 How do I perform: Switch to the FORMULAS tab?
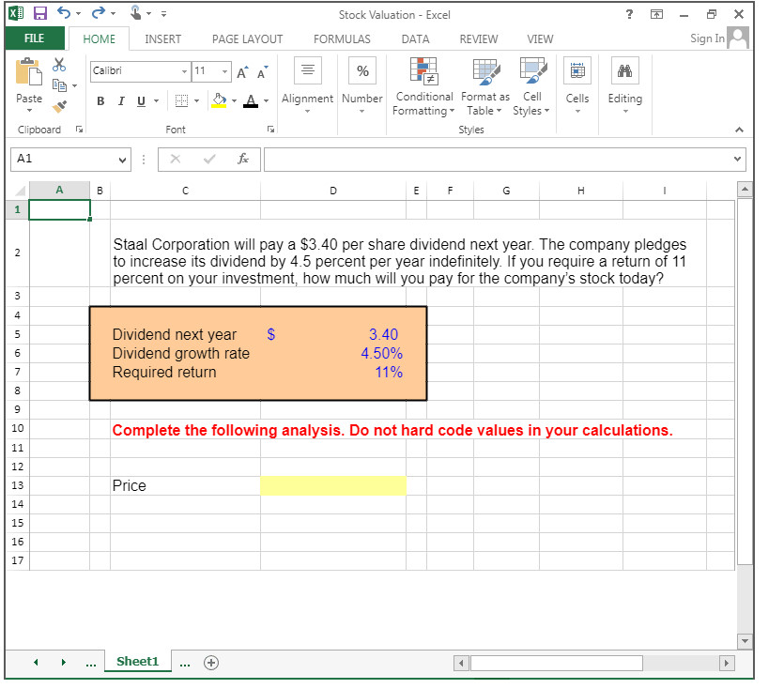pos(342,38)
